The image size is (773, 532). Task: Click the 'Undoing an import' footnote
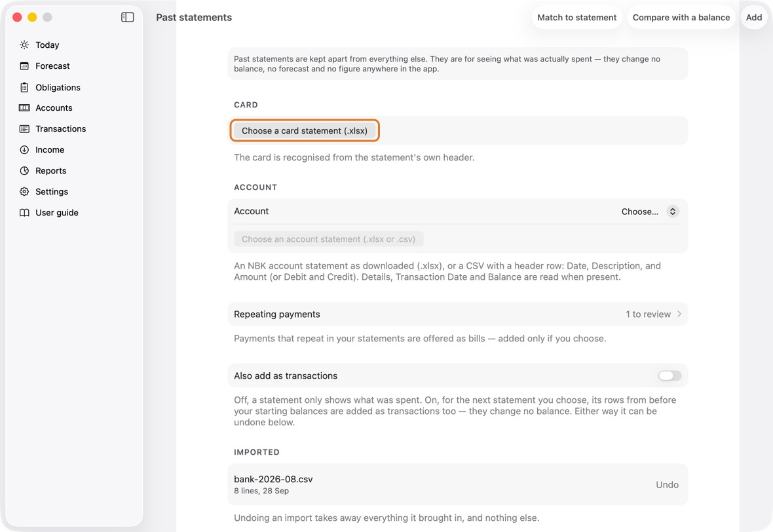tap(387, 518)
